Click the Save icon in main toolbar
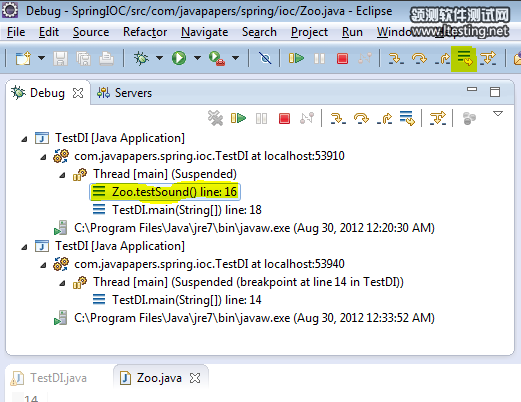This screenshot has width=521, height=402. pos(60,58)
